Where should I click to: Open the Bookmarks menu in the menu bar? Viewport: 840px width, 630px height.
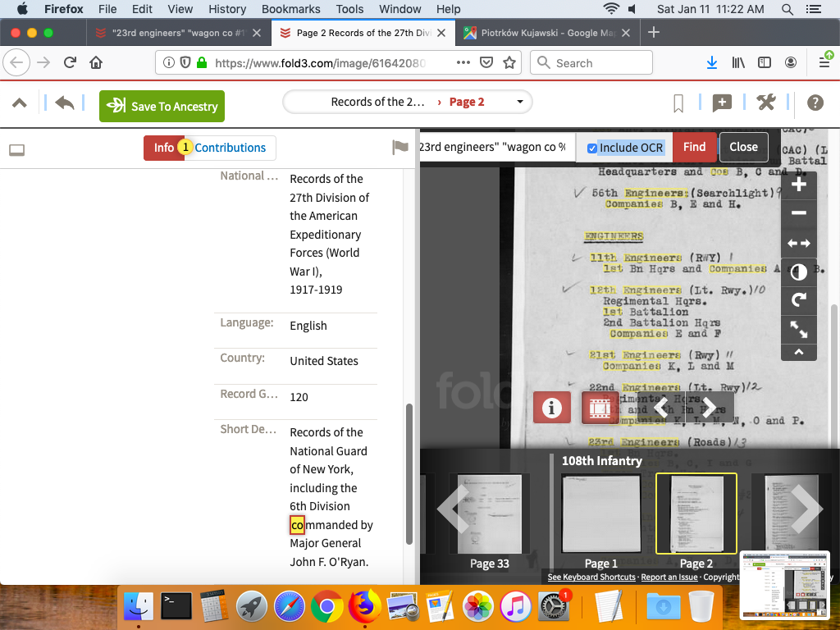point(290,9)
